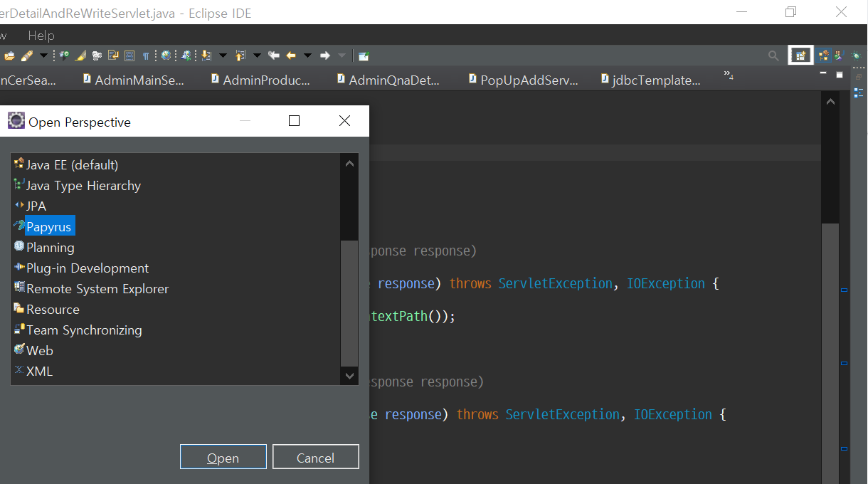868x484 pixels.
Task: Maximize the editor area
Action: coord(839,74)
